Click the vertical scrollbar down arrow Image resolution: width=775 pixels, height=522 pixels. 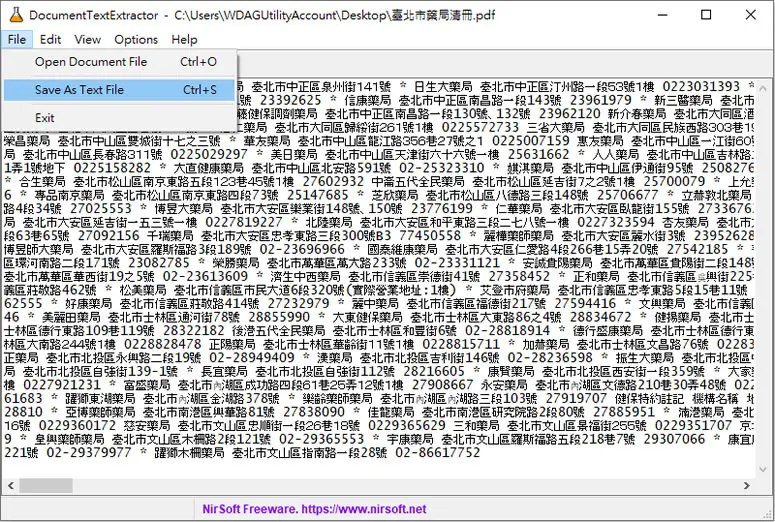[763, 469]
